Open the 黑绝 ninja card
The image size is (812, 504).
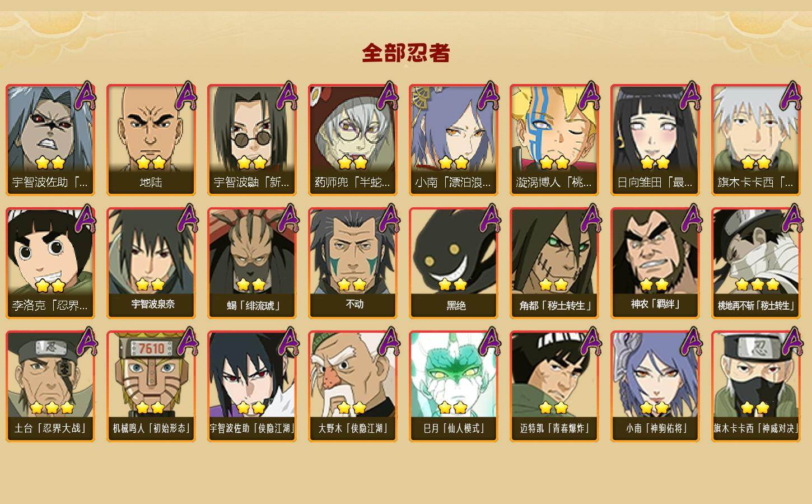click(454, 263)
